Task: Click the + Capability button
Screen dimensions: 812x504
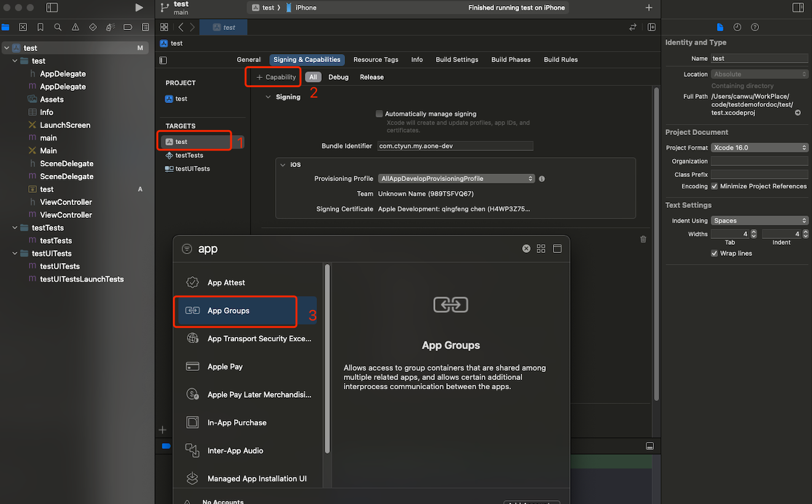Action: 276,77
